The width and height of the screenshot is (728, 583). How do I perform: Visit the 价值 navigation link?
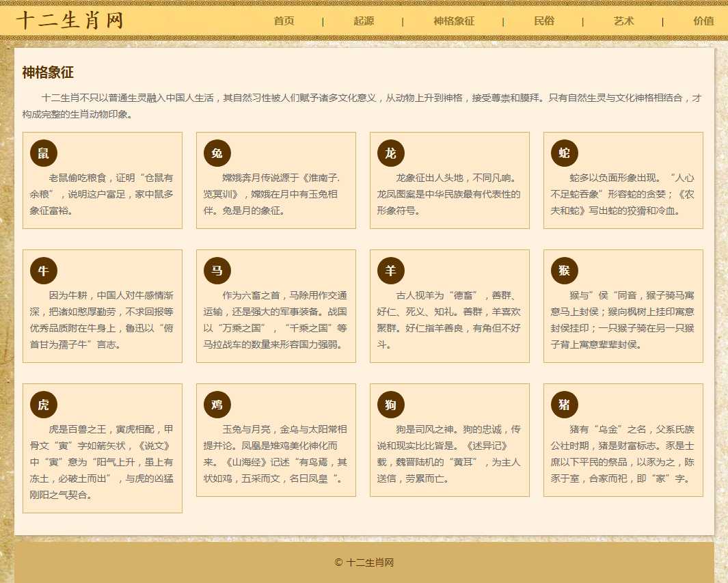703,21
